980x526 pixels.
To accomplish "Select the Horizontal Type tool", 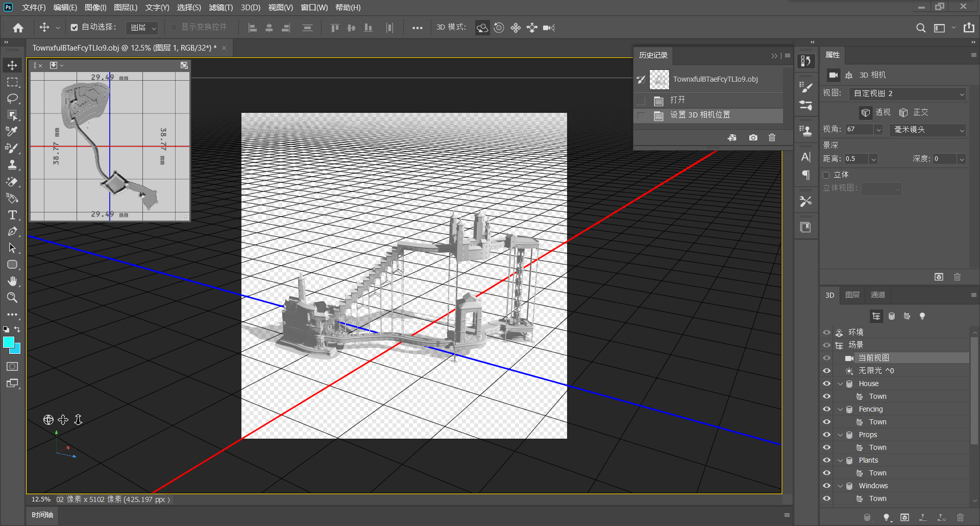I will 12,215.
